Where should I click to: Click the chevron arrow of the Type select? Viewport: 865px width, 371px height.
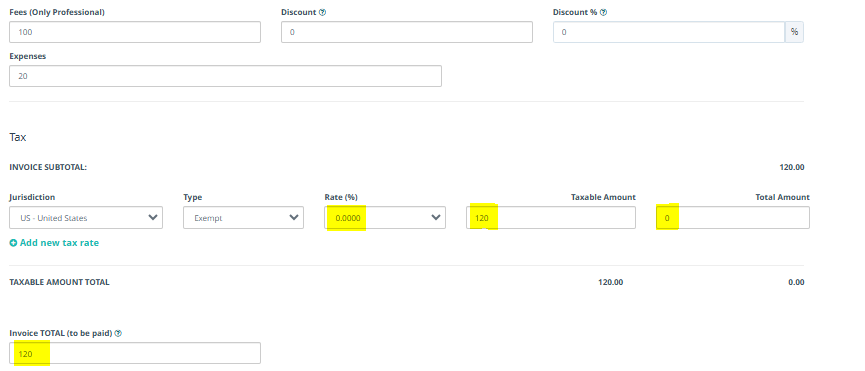coord(294,217)
